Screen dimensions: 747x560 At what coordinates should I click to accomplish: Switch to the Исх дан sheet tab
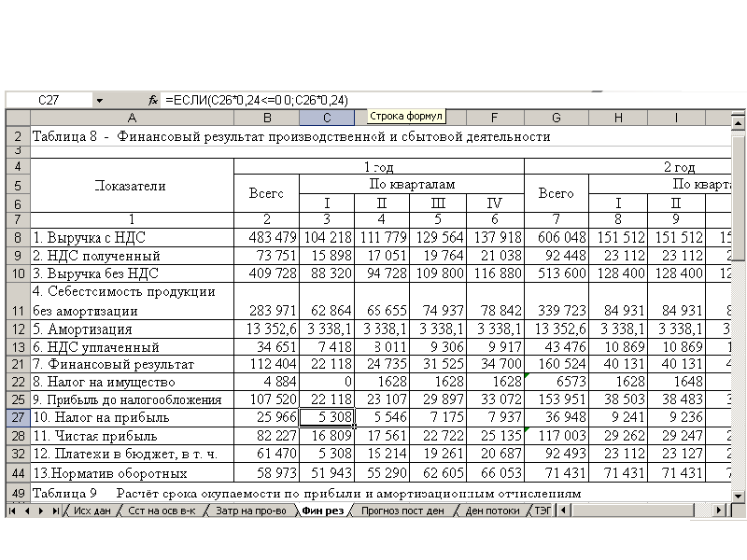92,511
